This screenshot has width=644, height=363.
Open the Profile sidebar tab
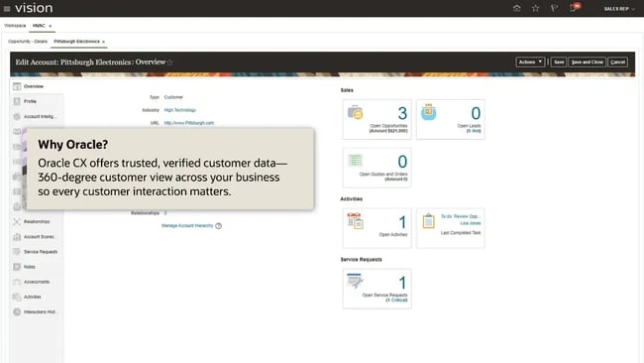(30, 101)
